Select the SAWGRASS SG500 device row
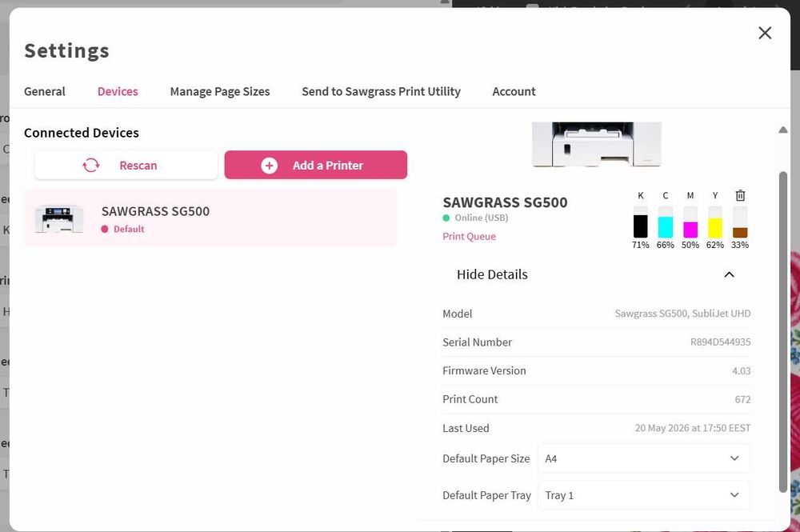Viewport: 800px width, 532px height. click(210, 218)
